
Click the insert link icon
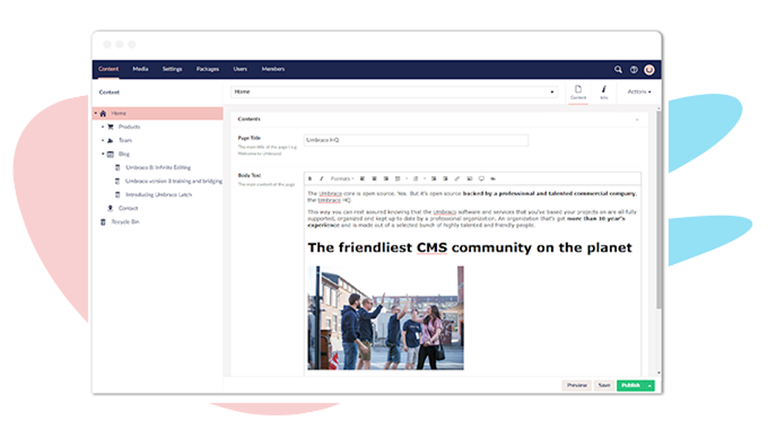pos(457,179)
